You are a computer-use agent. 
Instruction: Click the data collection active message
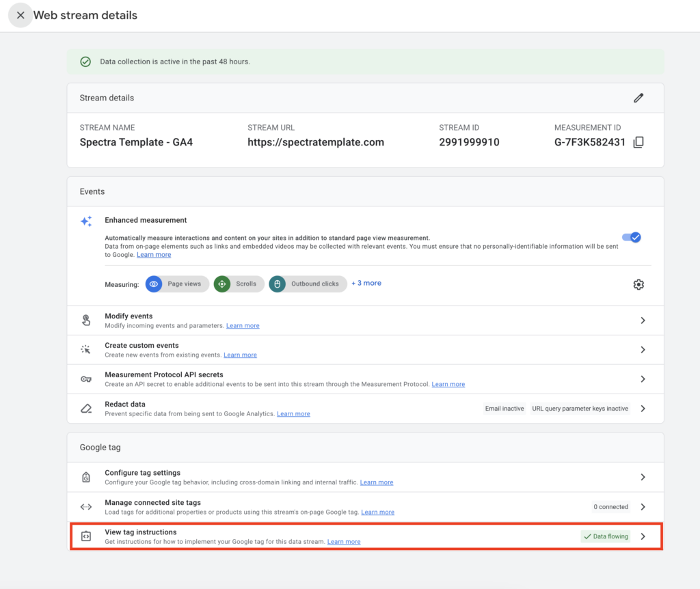pos(175,61)
